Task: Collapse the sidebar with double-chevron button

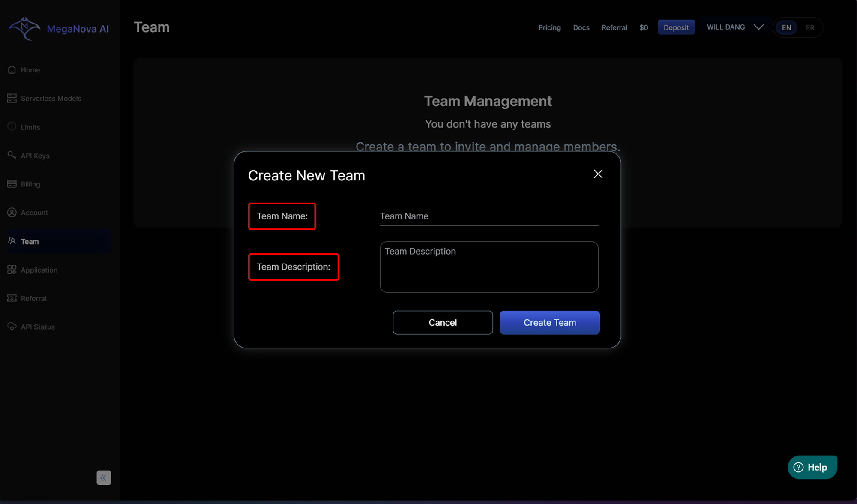Action: tap(104, 477)
